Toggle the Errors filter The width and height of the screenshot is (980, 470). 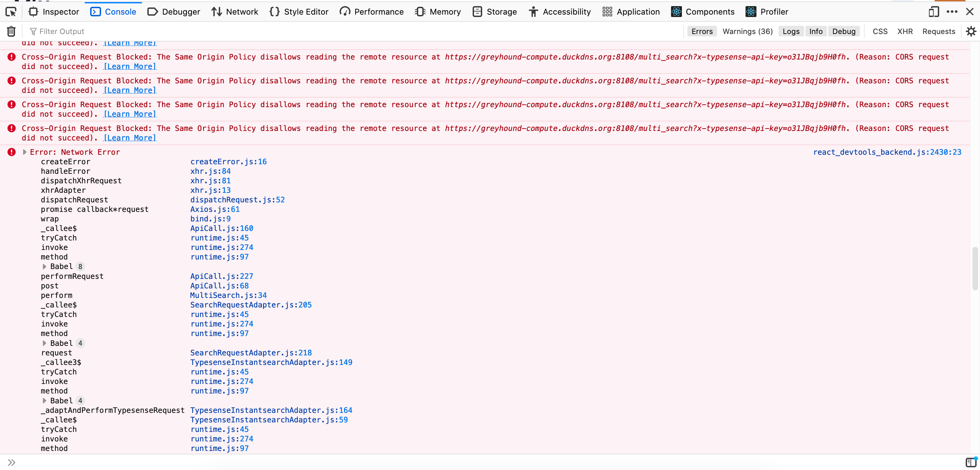(x=702, y=31)
